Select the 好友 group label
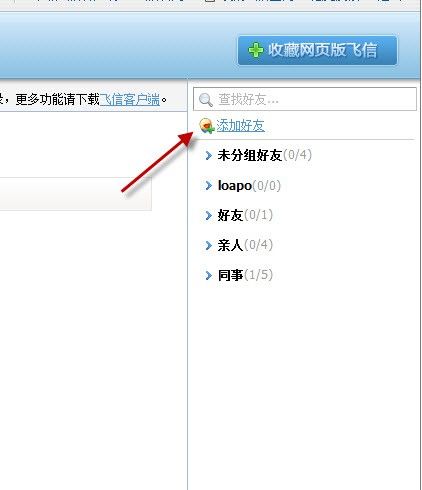The width and height of the screenshot is (422, 490). tap(230, 215)
